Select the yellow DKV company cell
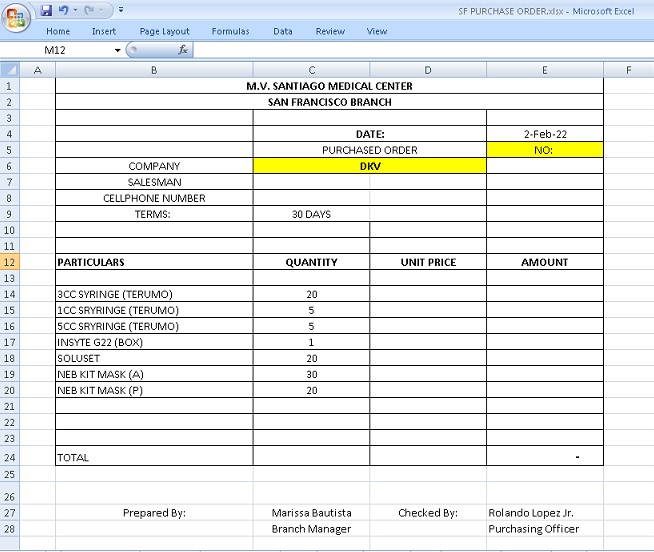 (x=370, y=166)
